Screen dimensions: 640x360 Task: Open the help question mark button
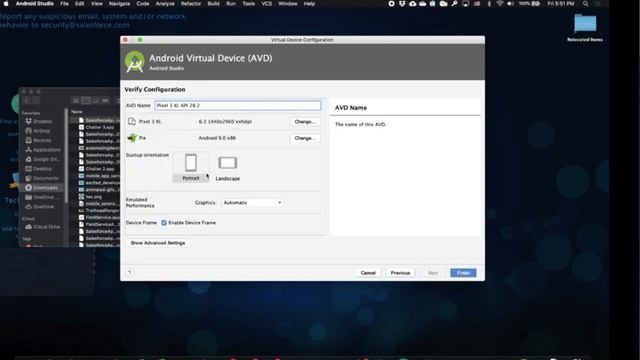coord(129,273)
